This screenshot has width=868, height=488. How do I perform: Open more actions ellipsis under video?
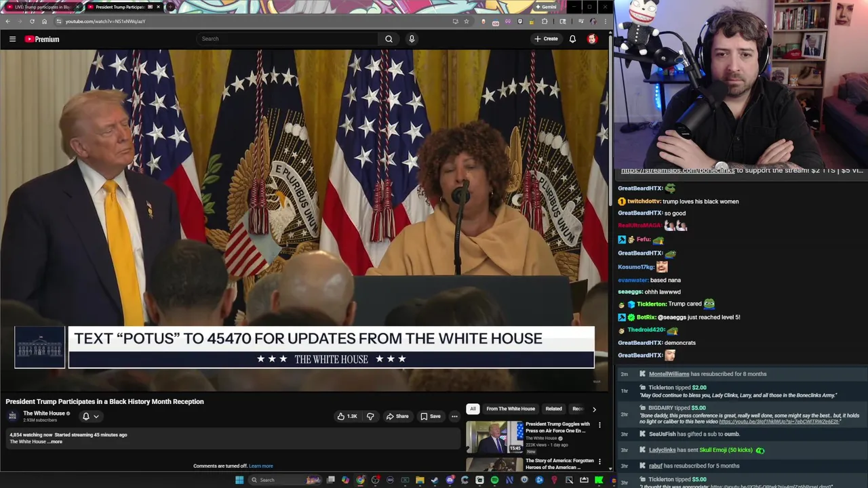(454, 416)
